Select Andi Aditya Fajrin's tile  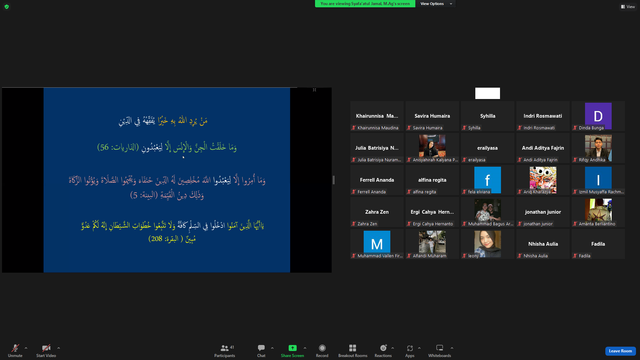click(x=543, y=148)
